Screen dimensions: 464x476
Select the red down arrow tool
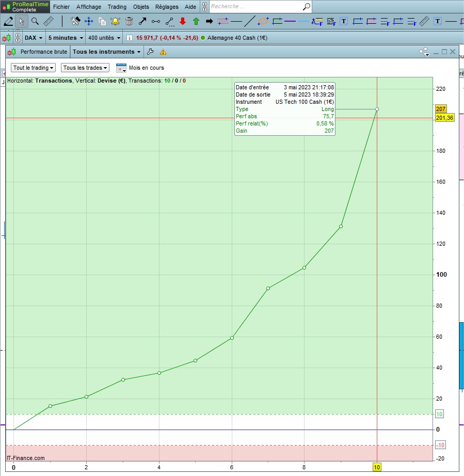(x=182, y=21)
